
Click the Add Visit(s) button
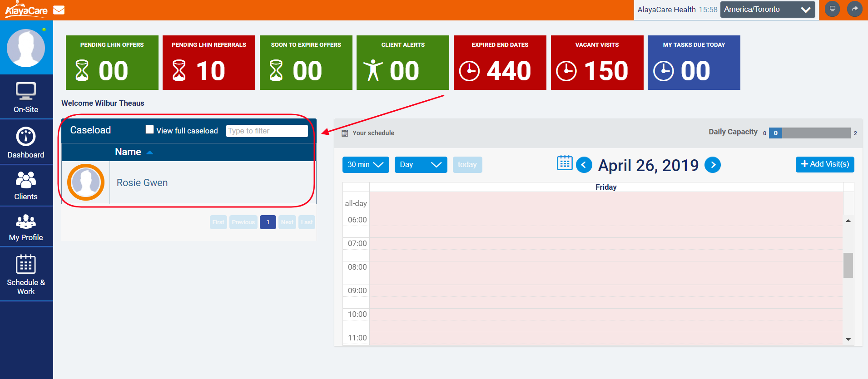[824, 164]
